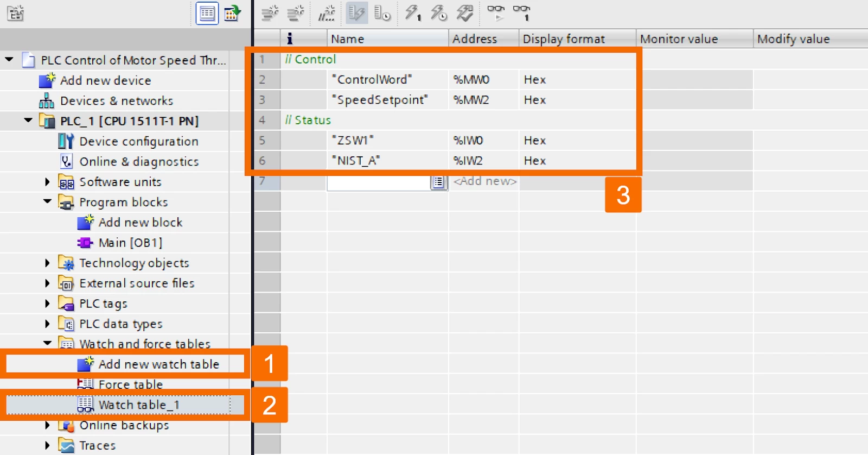Click the "ZSW1" name cell
868x455 pixels.
(x=388, y=140)
